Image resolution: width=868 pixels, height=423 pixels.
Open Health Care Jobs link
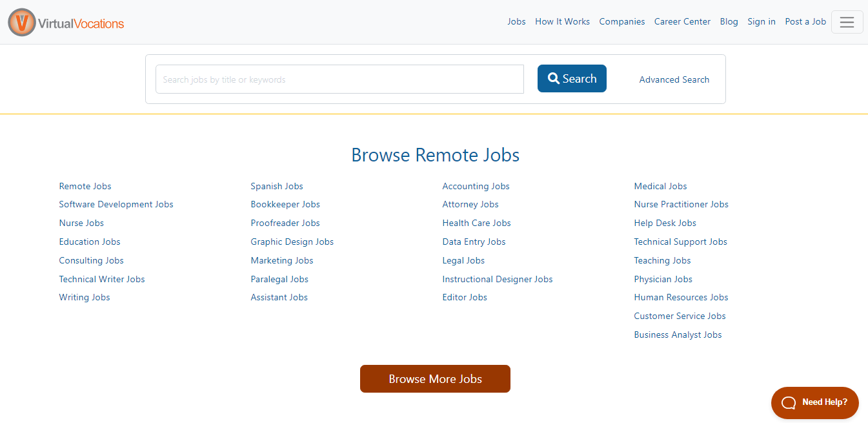476,223
